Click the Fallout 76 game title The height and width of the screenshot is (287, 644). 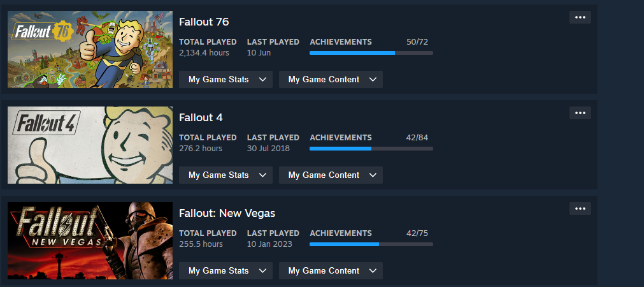[204, 22]
